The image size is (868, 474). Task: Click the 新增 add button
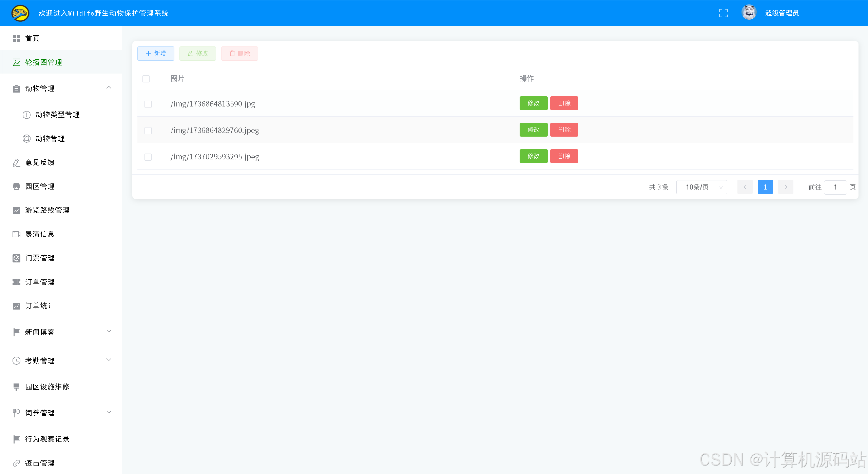(x=156, y=54)
